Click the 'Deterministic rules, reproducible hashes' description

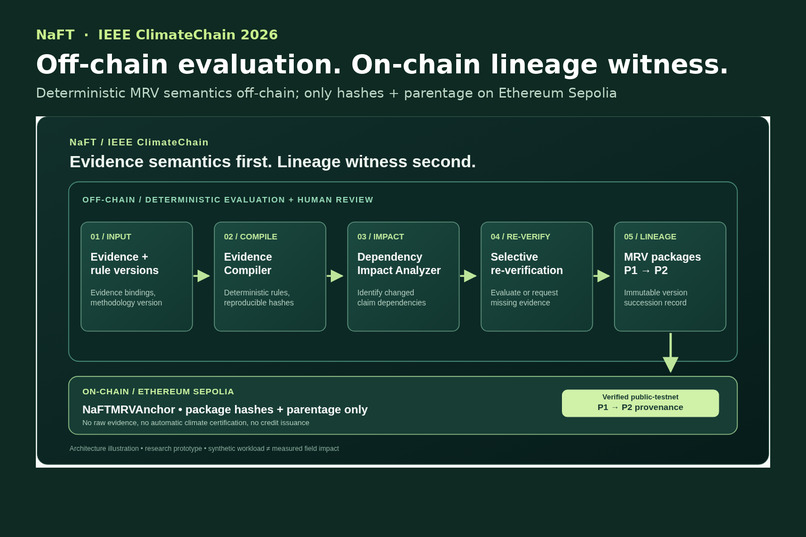tap(259, 298)
